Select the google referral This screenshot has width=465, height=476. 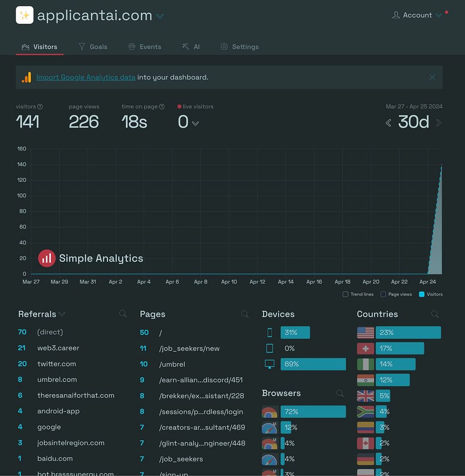[72, 427]
